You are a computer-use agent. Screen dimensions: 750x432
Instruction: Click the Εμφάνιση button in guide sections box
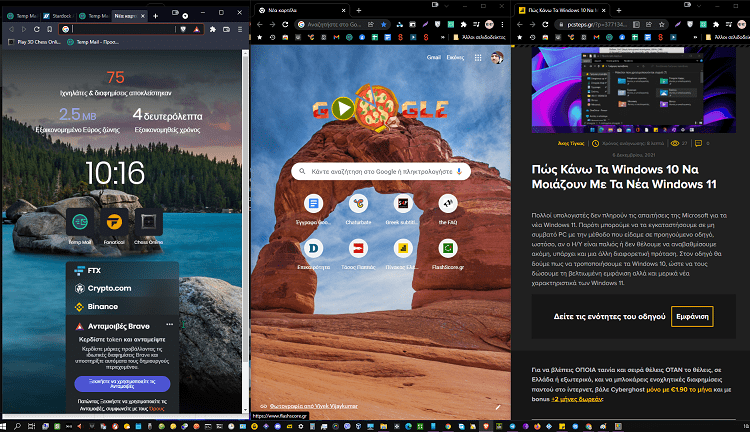tap(692, 316)
